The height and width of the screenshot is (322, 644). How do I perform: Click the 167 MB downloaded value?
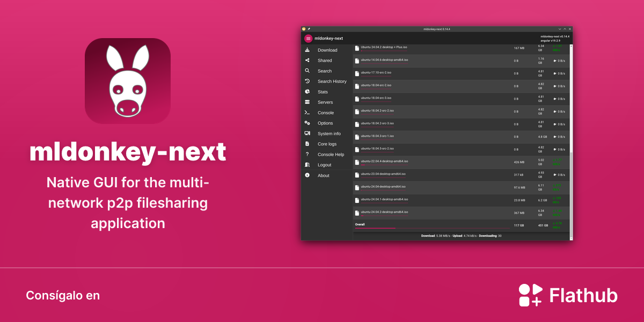pos(519,48)
